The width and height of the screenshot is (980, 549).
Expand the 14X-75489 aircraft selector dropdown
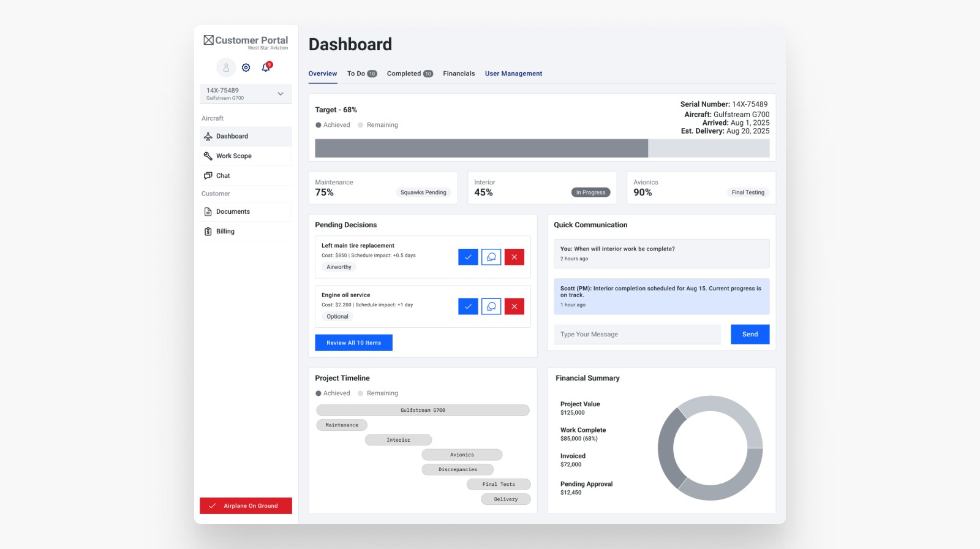246,94
